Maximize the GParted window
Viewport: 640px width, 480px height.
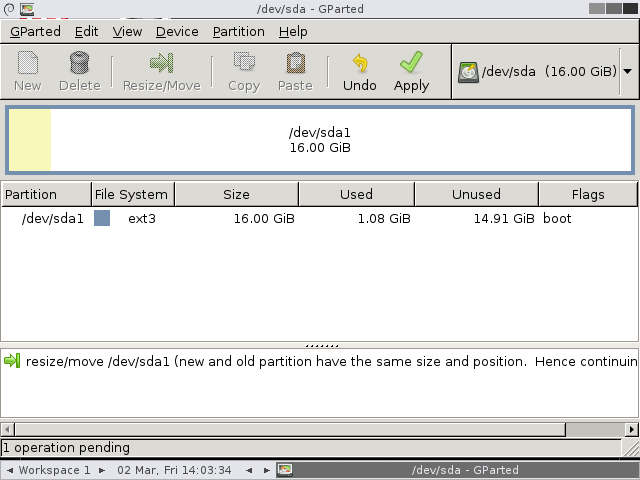613,9
